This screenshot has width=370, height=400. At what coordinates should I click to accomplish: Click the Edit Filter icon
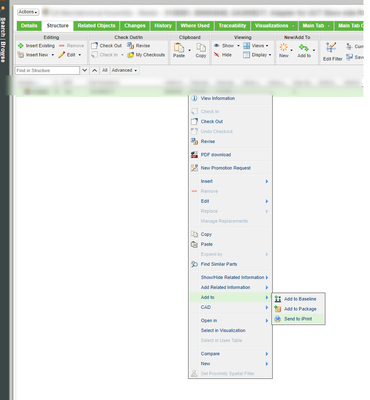pyautogui.click(x=331, y=48)
